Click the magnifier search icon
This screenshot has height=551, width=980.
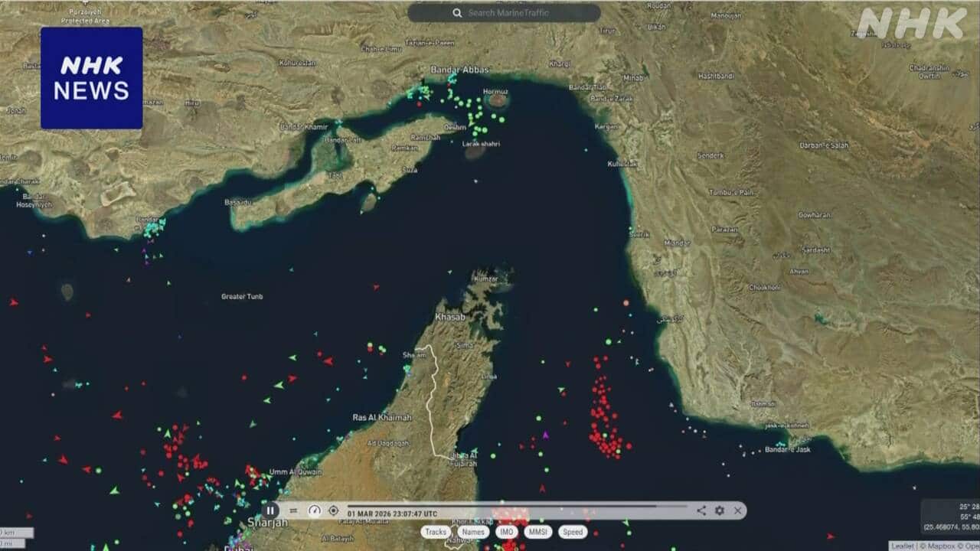pyautogui.click(x=457, y=13)
